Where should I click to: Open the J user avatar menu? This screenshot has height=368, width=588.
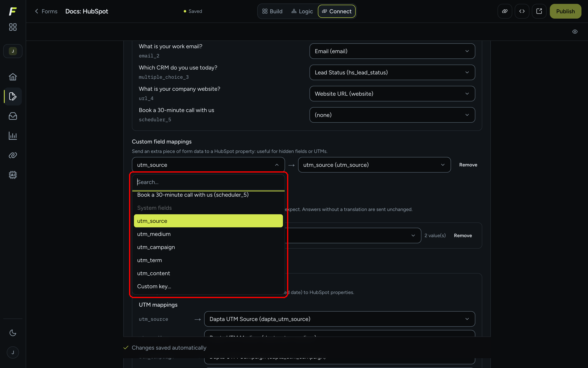click(x=13, y=352)
